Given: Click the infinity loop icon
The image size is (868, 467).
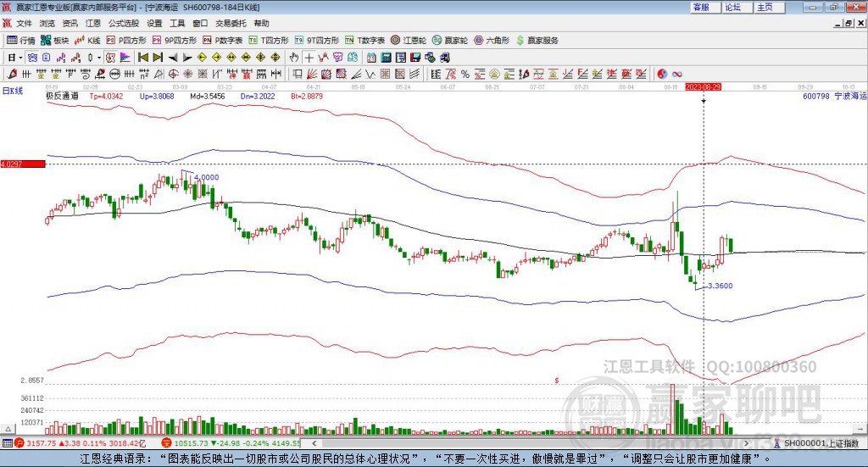Looking at the screenshot, I should (x=677, y=74).
